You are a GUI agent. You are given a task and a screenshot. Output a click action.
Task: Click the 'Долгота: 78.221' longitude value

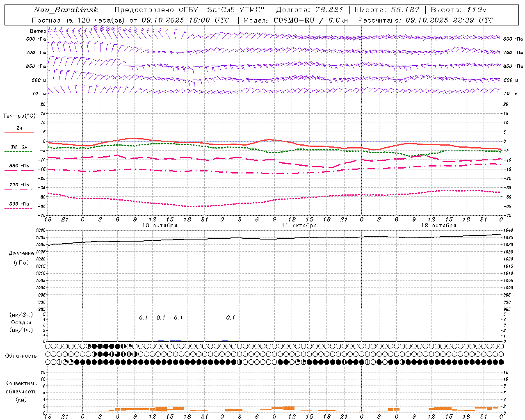point(310,10)
